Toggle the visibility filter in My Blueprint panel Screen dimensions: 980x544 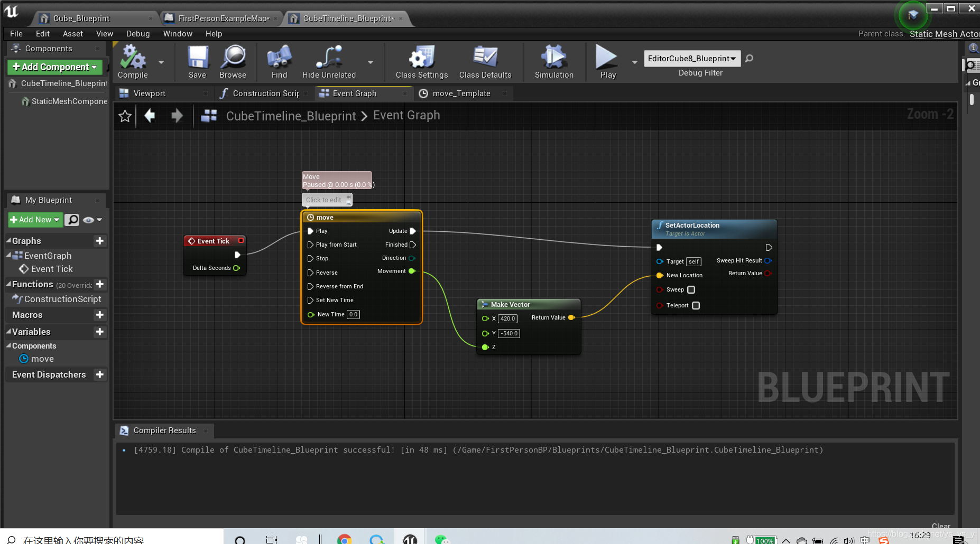click(90, 220)
